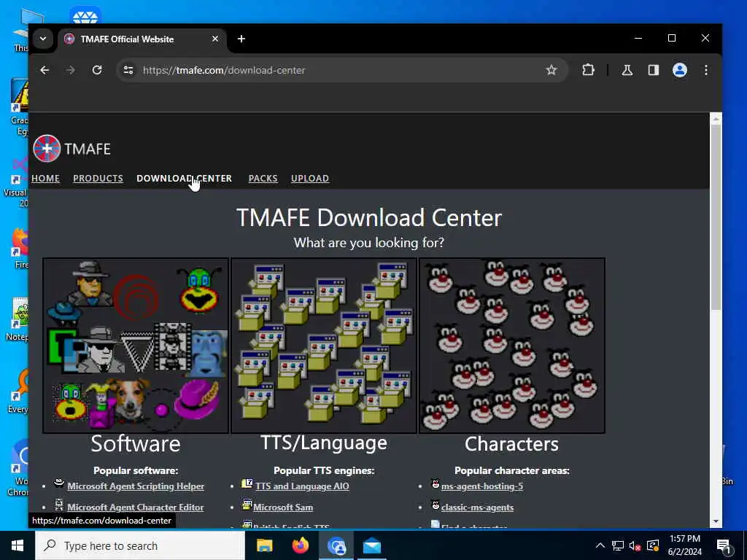Click the icon beside TTS and Language AIO
Image resolution: width=747 pixels, height=560 pixels.
[x=247, y=484]
